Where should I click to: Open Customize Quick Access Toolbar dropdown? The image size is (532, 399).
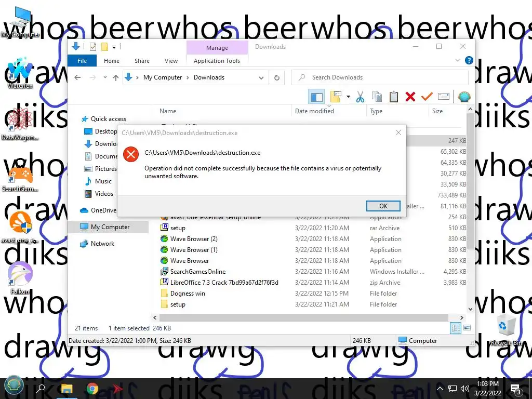[114, 47]
